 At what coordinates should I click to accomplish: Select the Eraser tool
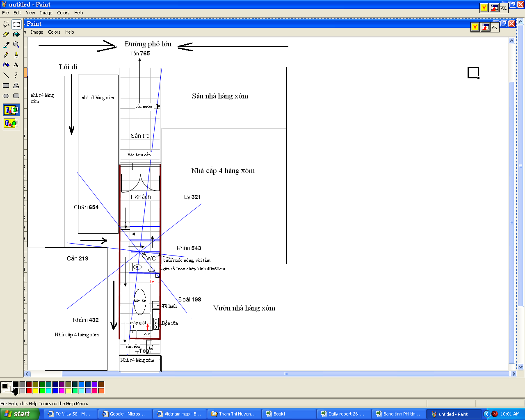6,34
